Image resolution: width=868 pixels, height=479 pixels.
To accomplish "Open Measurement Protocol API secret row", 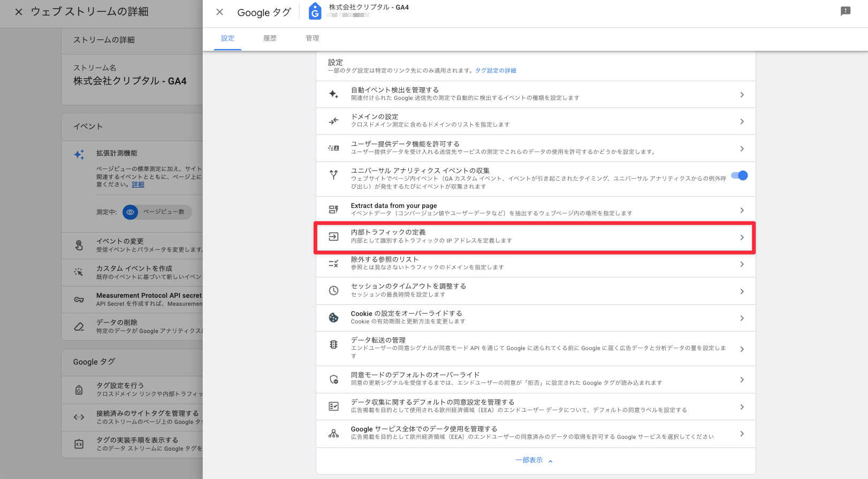I will pyautogui.click(x=132, y=299).
